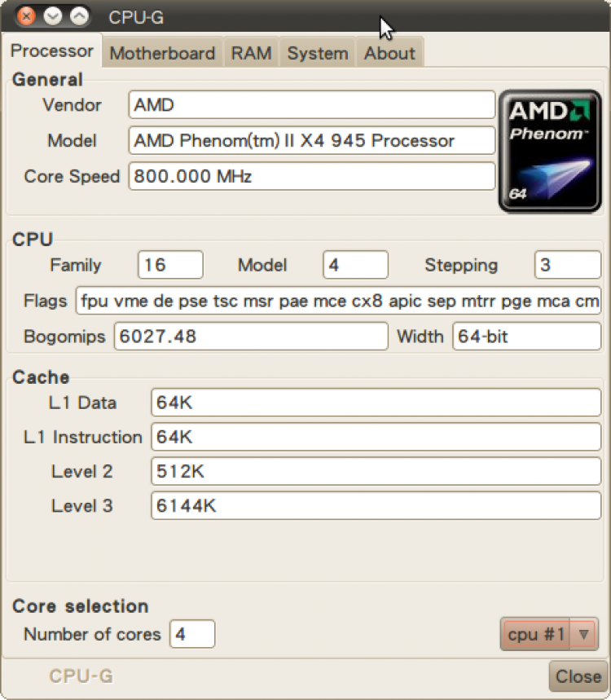Viewport: 611px width, 700px height.
Task: Click the CPU-G label beside the Close button
Action: 81,676
